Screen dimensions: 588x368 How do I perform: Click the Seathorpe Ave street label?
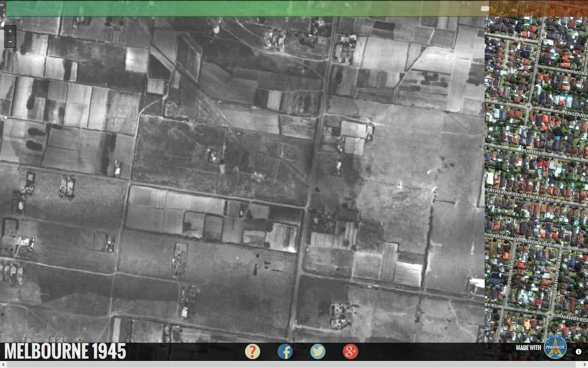[557, 274]
